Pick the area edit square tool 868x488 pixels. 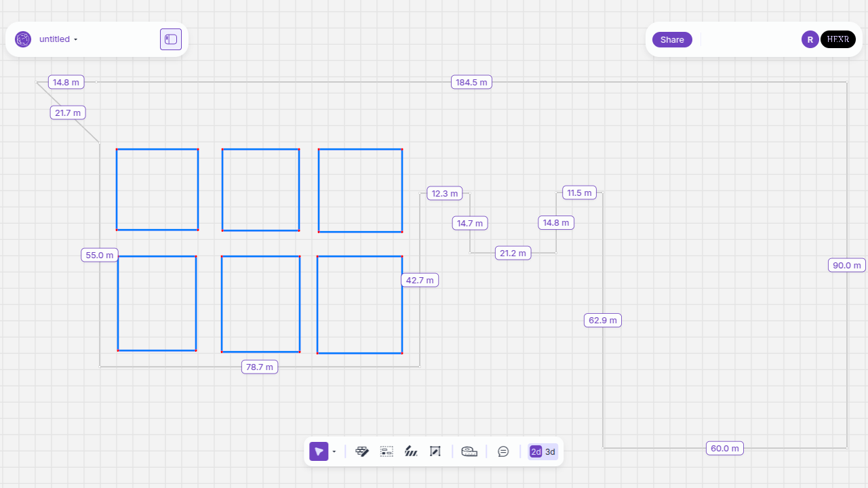435,451
